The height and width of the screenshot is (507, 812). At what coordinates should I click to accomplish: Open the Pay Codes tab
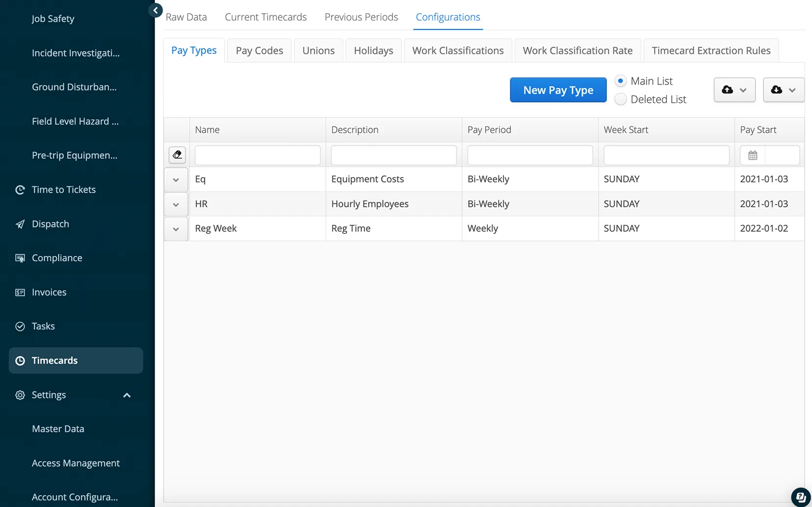259,50
